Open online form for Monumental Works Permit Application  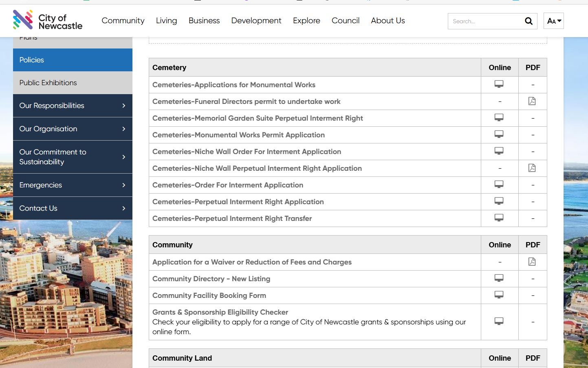[x=499, y=134]
